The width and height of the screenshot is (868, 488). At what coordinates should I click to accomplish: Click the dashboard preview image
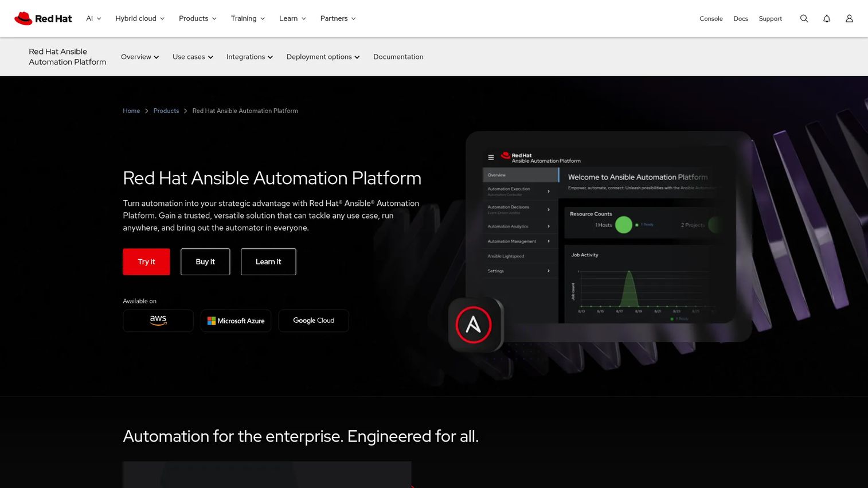[609, 236]
